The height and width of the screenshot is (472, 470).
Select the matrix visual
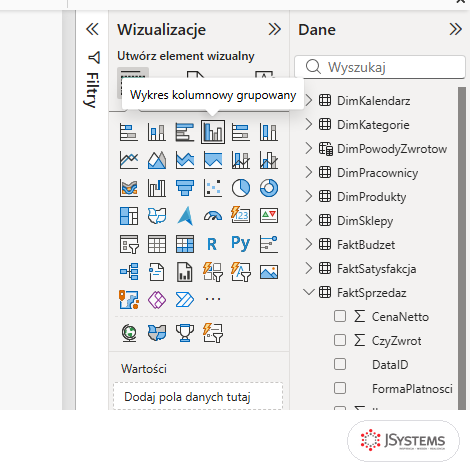point(185,244)
